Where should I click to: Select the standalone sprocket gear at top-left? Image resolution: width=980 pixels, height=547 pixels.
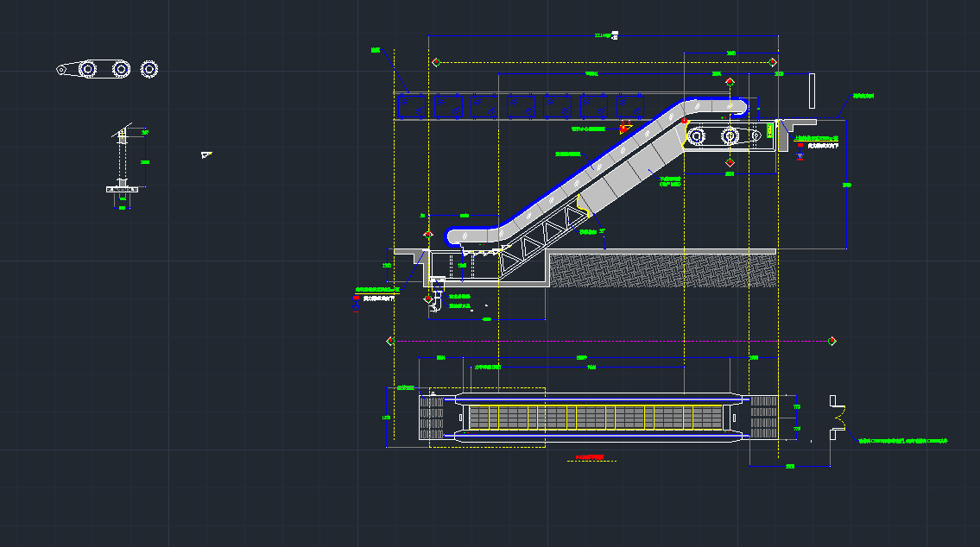click(149, 68)
